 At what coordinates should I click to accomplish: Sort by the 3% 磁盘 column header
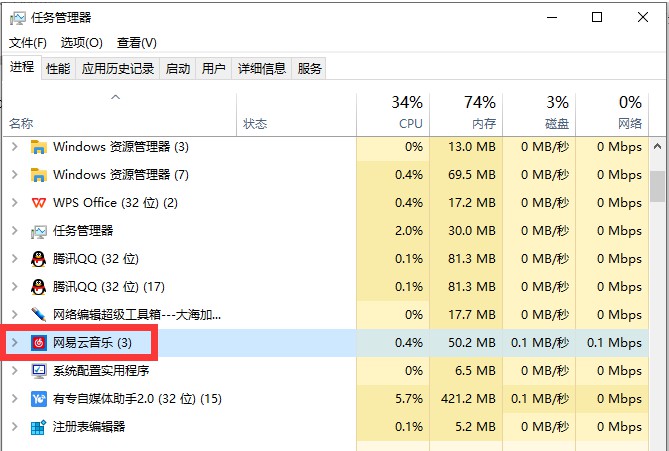(539, 114)
